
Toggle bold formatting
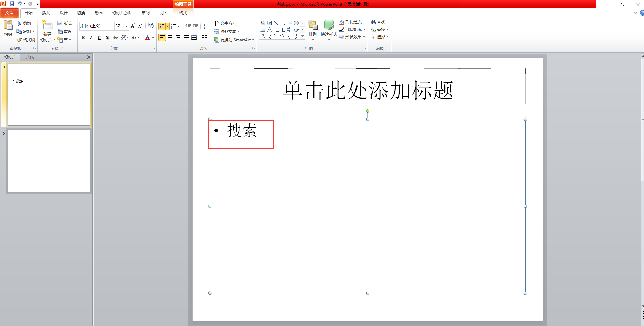[83, 38]
